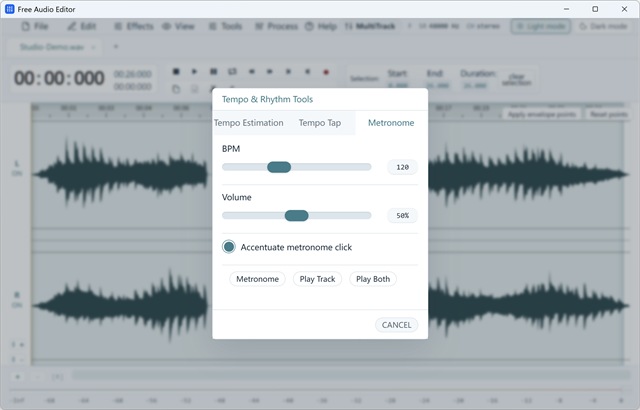Open the MultiTrack view
This screenshot has height=410, width=640.
[370, 27]
